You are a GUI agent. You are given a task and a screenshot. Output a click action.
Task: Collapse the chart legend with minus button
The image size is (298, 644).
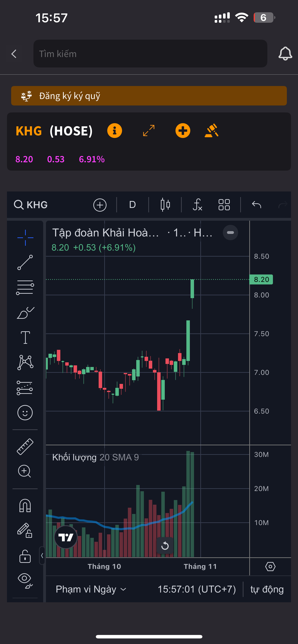click(230, 233)
